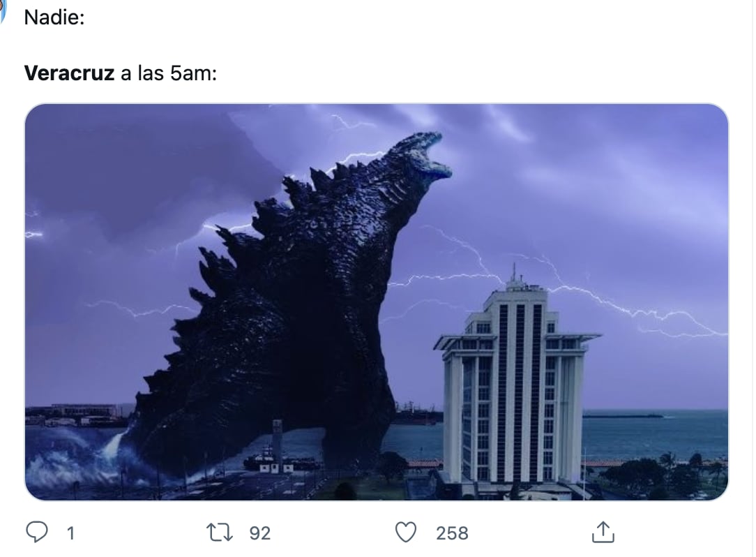The height and width of the screenshot is (557, 756).
Task: Click the retweet arrows to quote tweet
Action: pyautogui.click(x=221, y=532)
